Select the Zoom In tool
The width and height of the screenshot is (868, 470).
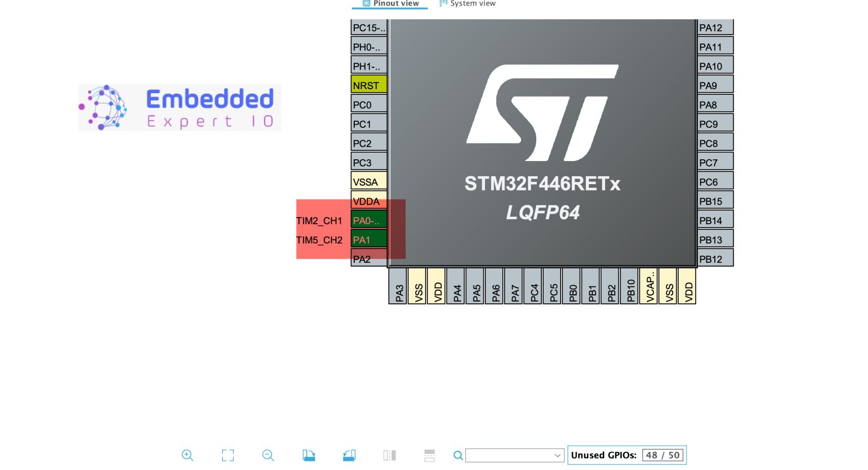point(188,455)
